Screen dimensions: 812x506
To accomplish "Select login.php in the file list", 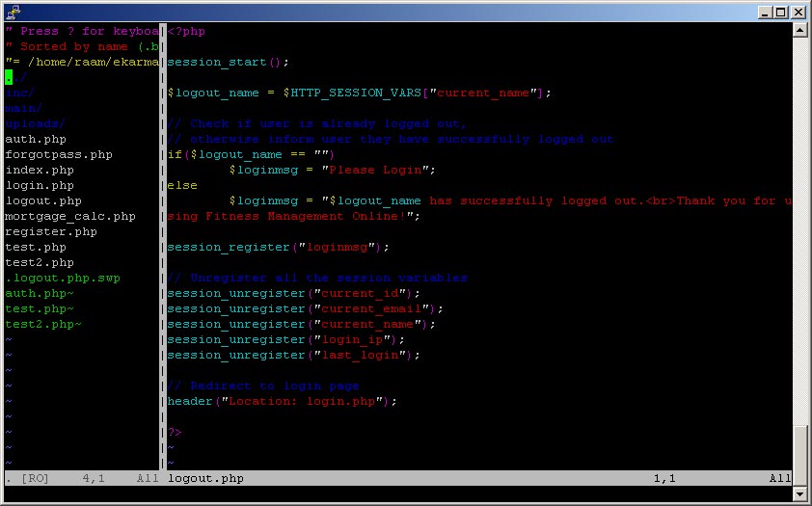I will pos(40,185).
